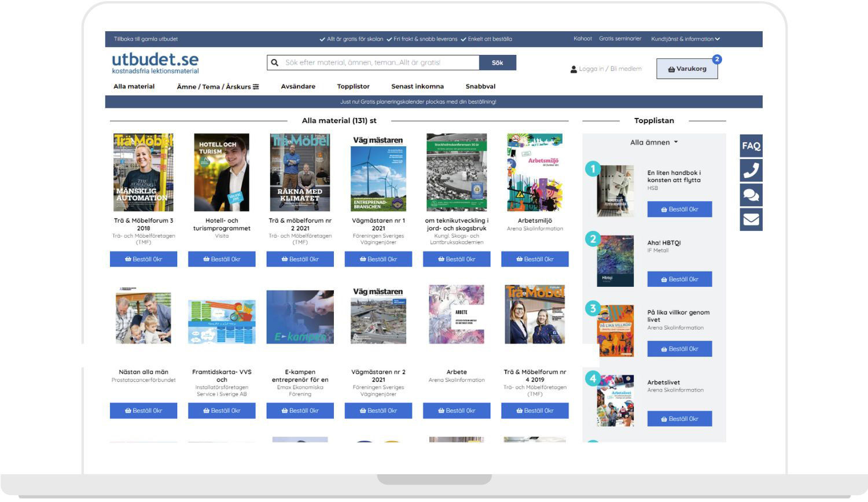Click the email envelope icon

751,220
